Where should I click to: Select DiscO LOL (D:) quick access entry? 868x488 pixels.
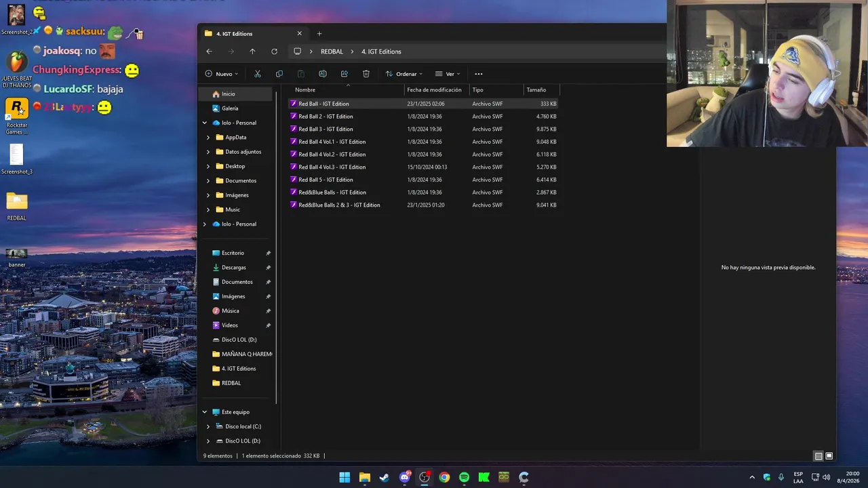239,340
